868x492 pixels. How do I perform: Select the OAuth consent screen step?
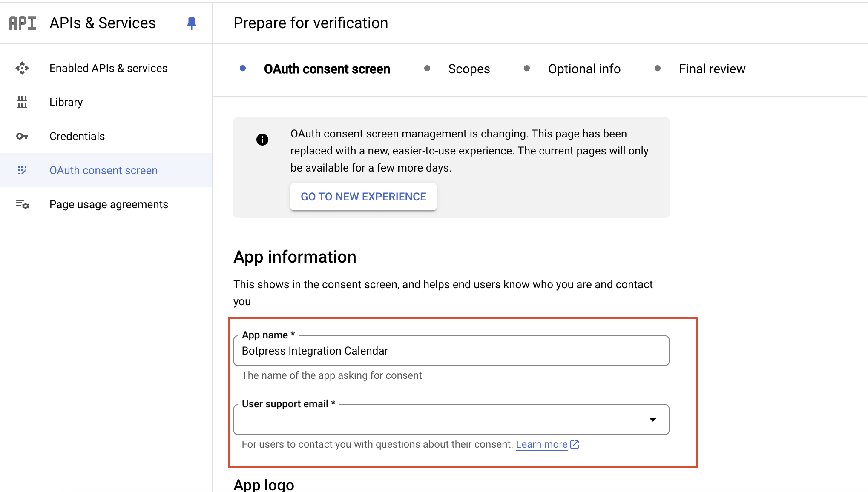tap(327, 69)
